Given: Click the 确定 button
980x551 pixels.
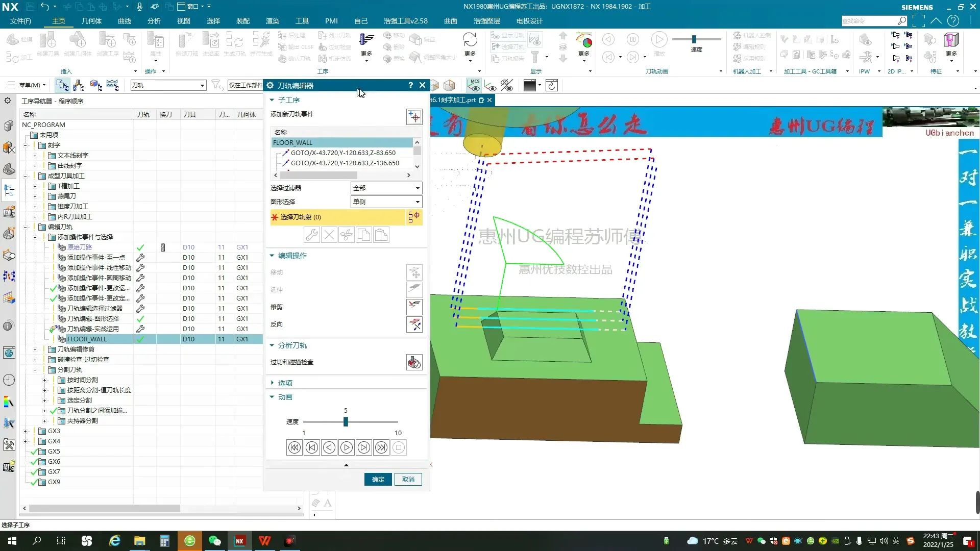Looking at the screenshot, I should coord(378,479).
